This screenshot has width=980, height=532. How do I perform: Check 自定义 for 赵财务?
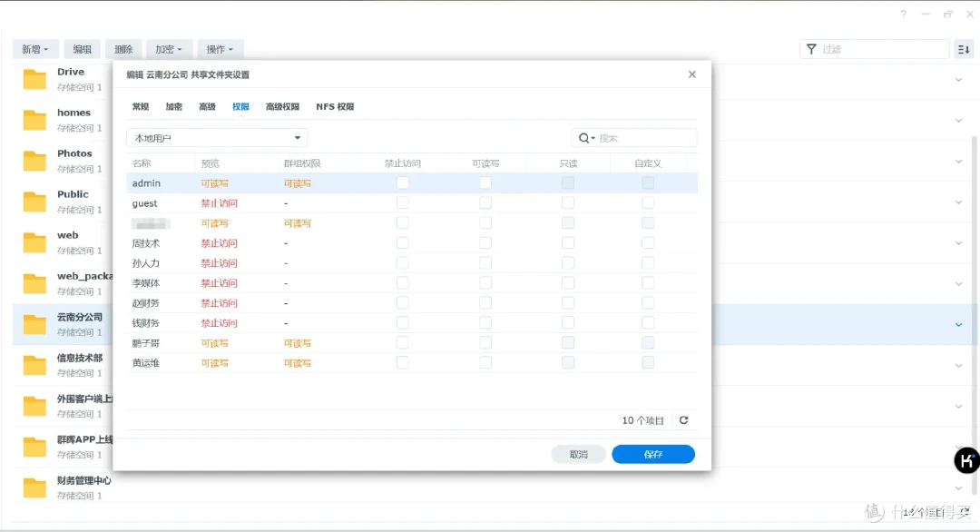(648, 303)
